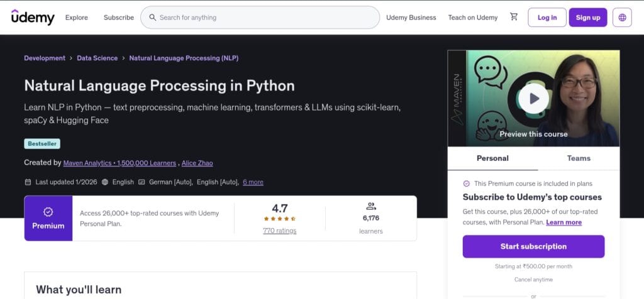Open the shopping cart icon
Screen dimensions: 644x299
(514, 17)
